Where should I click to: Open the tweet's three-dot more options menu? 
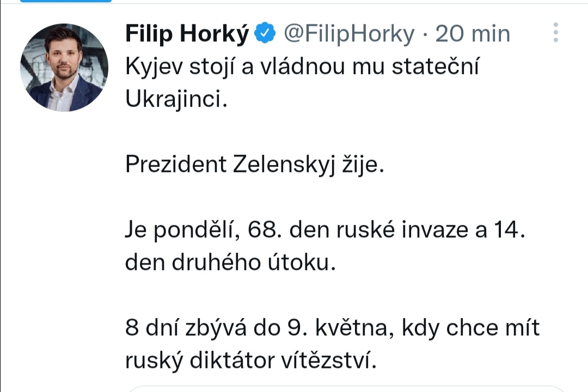(x=555, y=33)
